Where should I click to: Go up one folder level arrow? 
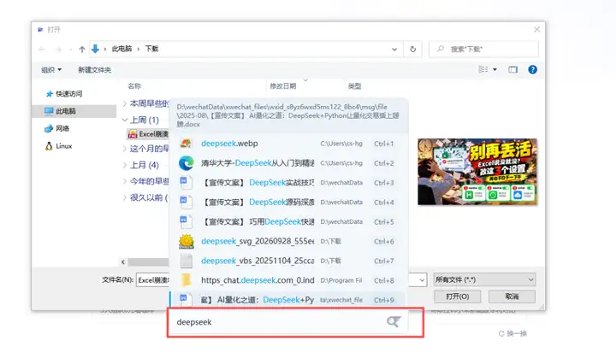click(x=82, y=49)
